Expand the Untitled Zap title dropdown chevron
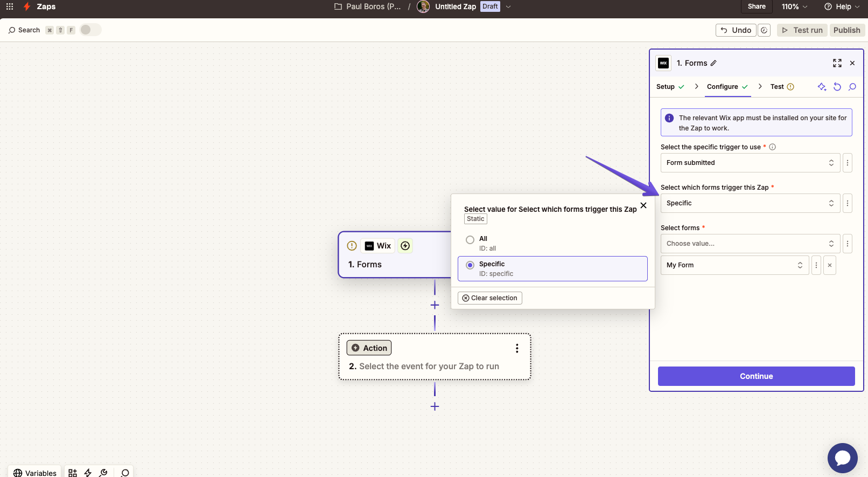The width and height of the screenshot is (868, 477). [508, 7]
